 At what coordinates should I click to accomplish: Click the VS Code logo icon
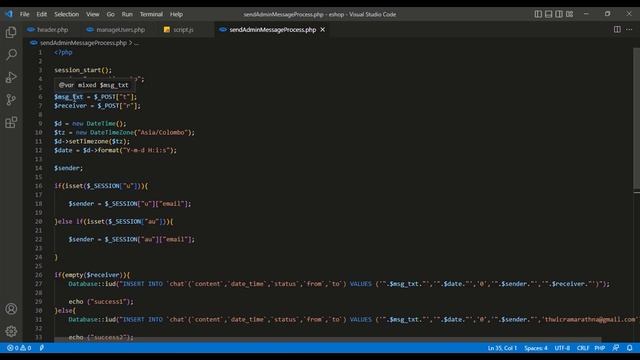click(9, 14)
